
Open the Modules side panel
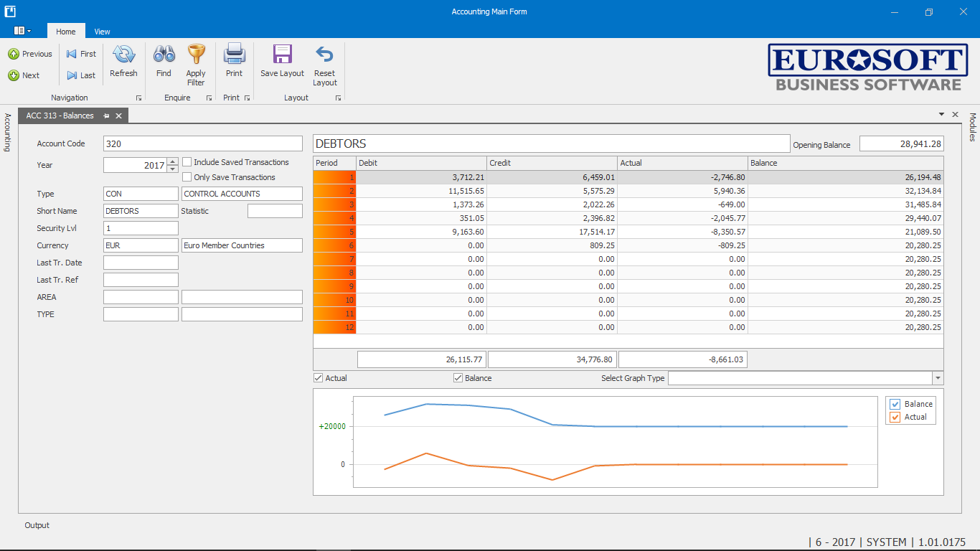[x=973, y=127]
